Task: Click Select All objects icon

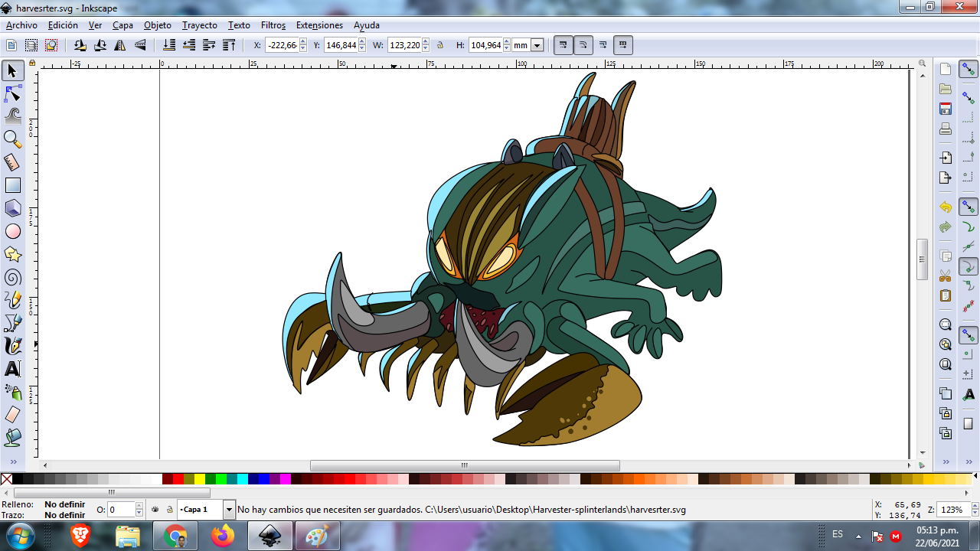Action: [x=11, y=45]
